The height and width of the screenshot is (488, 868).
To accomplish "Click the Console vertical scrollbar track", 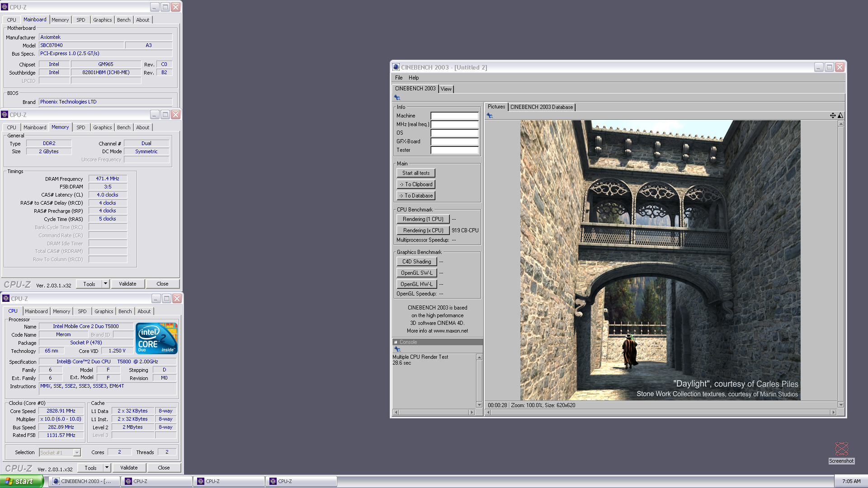I will pos(479,381).
